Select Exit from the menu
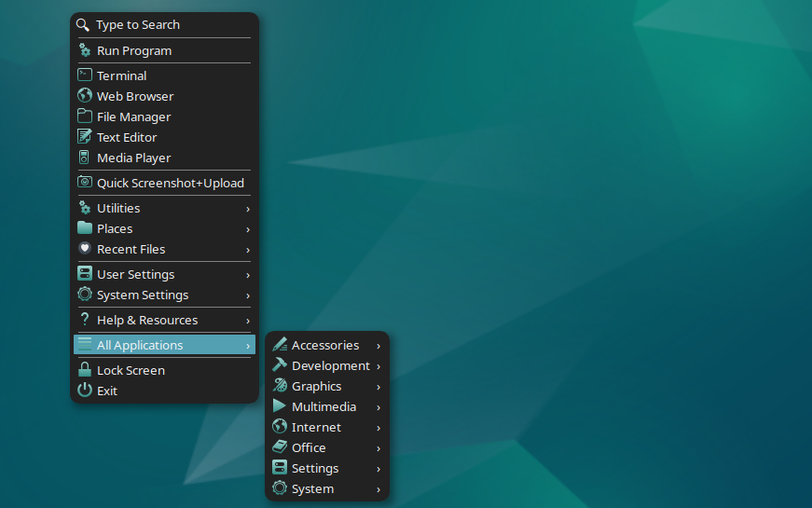Viewport: 812px width, 508px height. (x=164, y=391)
